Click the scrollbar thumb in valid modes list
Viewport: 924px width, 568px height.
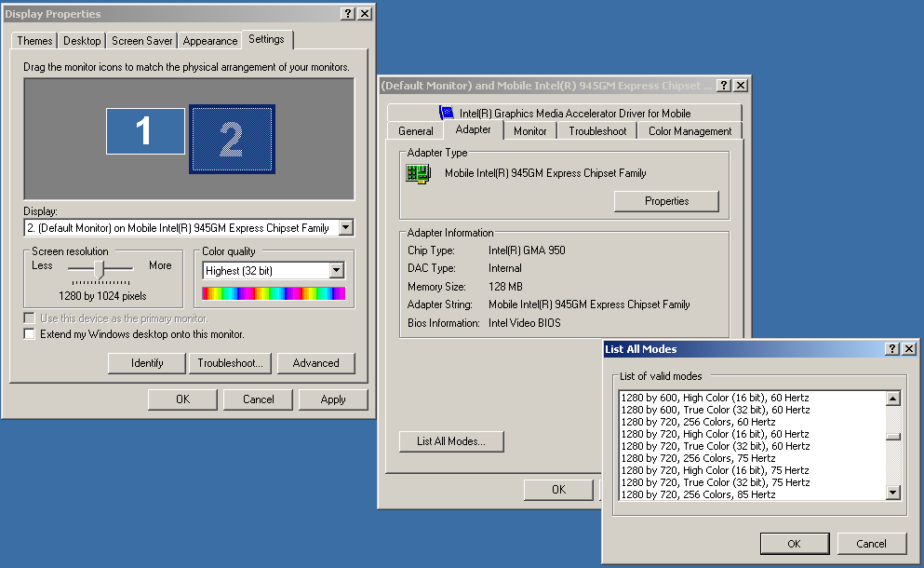pyautogui.click(x=892, y=437)
